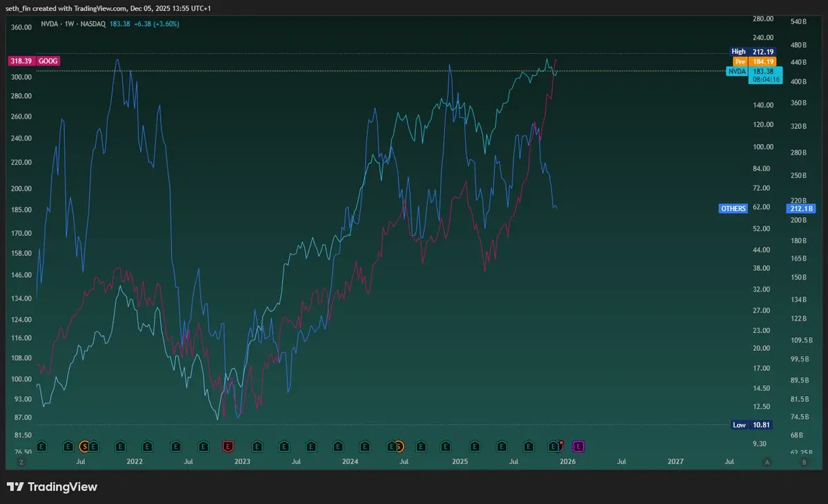
Task: Toggle the A auto-scale button
Action: coord(767,462)
